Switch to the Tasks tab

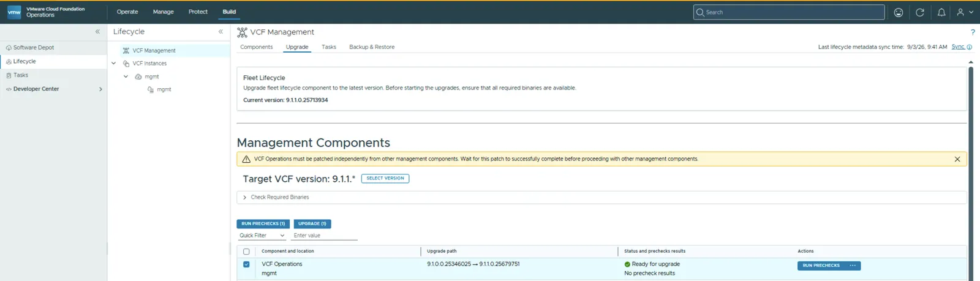329,47
